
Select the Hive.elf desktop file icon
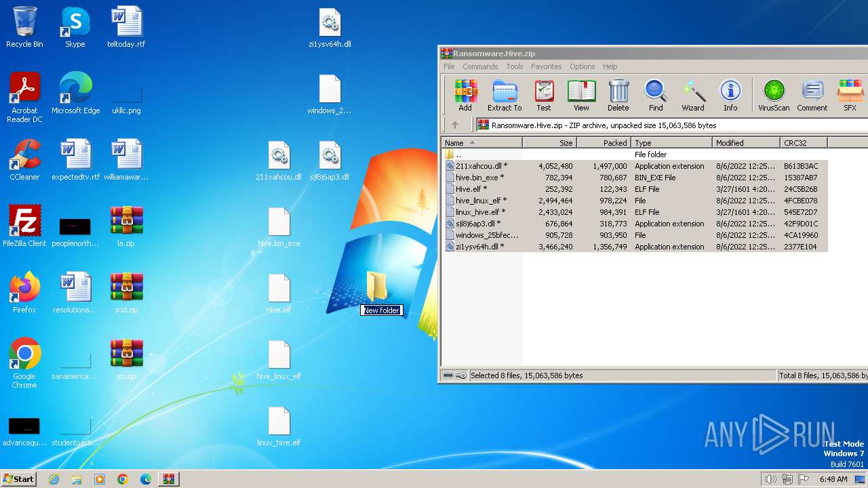tap(279, 293)
